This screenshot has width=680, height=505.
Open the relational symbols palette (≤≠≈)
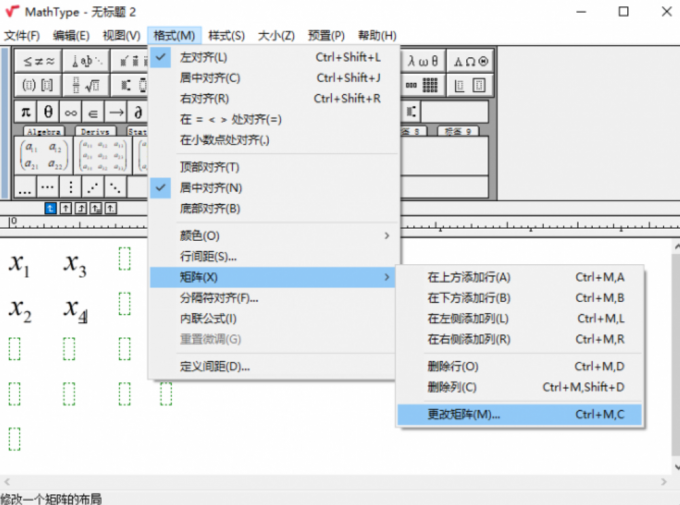[x=38, y=61]
